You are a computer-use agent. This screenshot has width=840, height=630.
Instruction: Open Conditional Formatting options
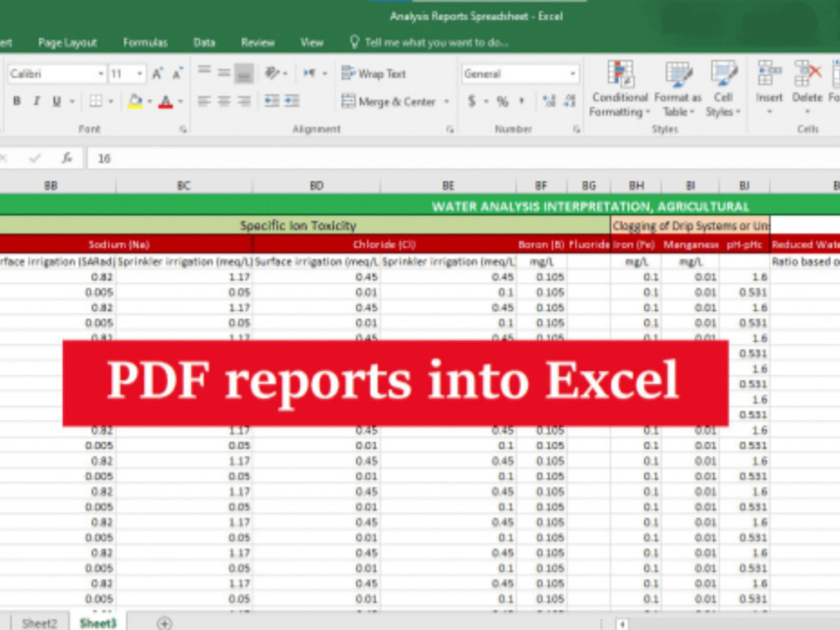click(619, 88)
